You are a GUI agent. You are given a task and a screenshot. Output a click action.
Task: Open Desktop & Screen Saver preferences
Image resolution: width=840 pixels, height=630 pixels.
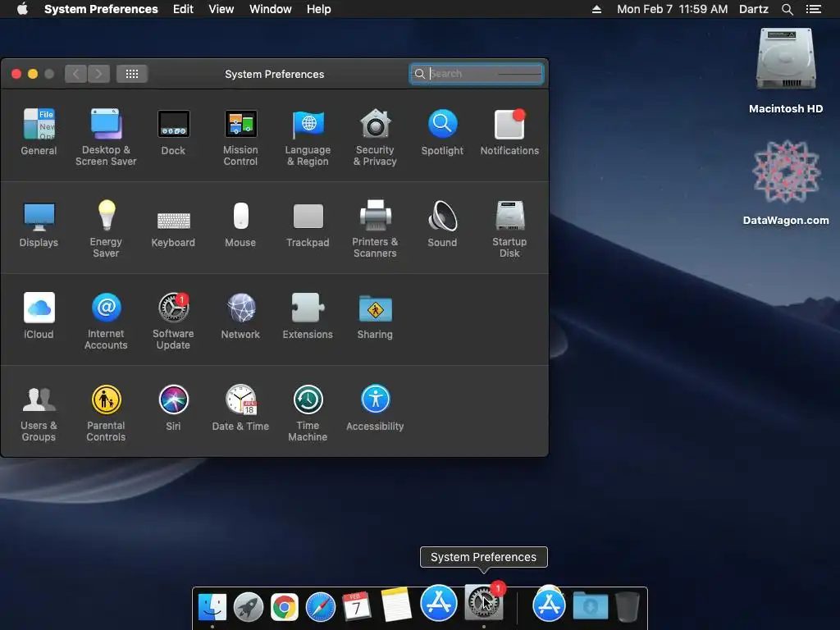click(x=106, y=137)
